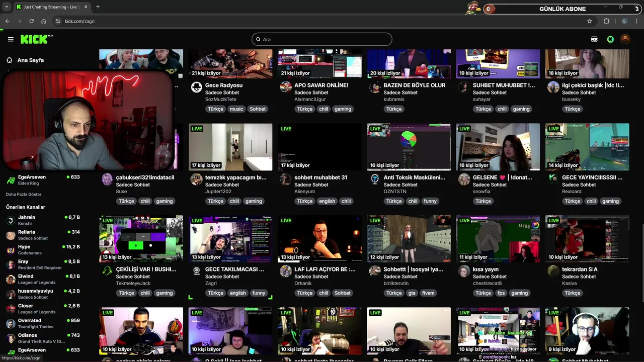This screenshot has height=362, width=644.
Task: Open Gece Radyosu stream title
Action: click(224, 85)
